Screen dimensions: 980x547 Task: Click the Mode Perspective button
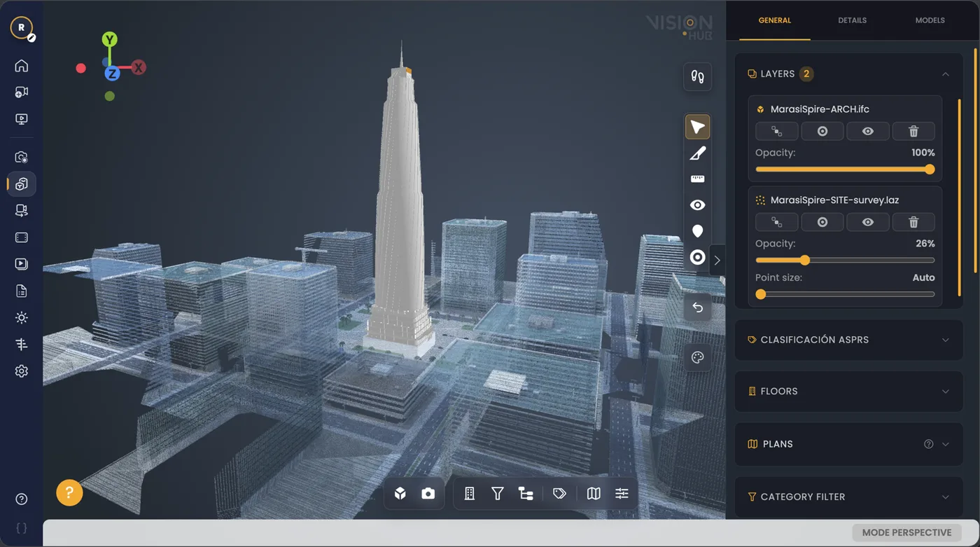point(906,533)
